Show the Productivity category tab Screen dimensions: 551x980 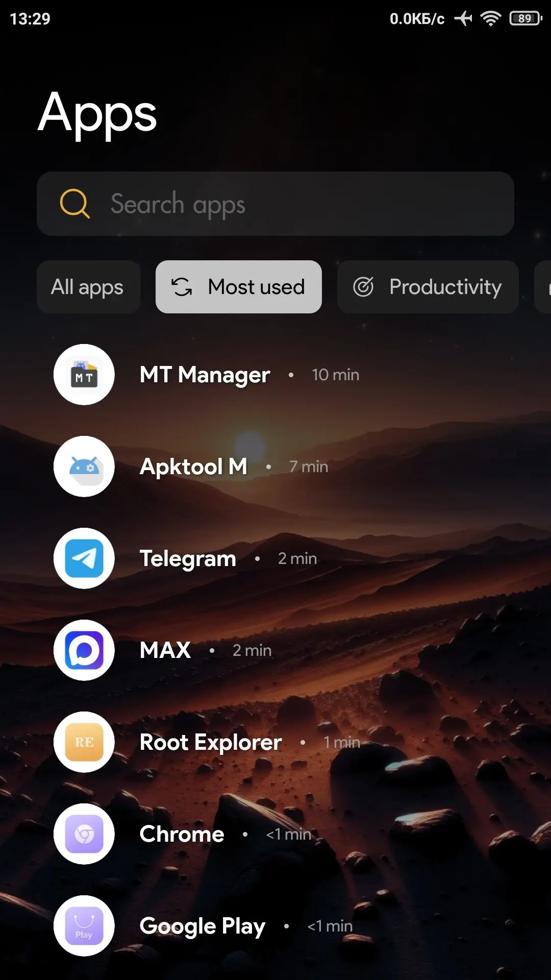[428, 287]
